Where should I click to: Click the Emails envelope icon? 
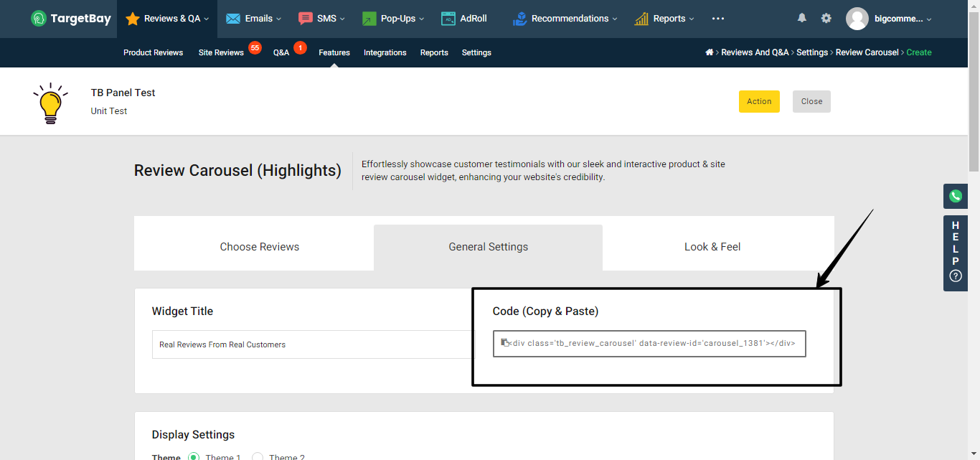click(233, 19)
